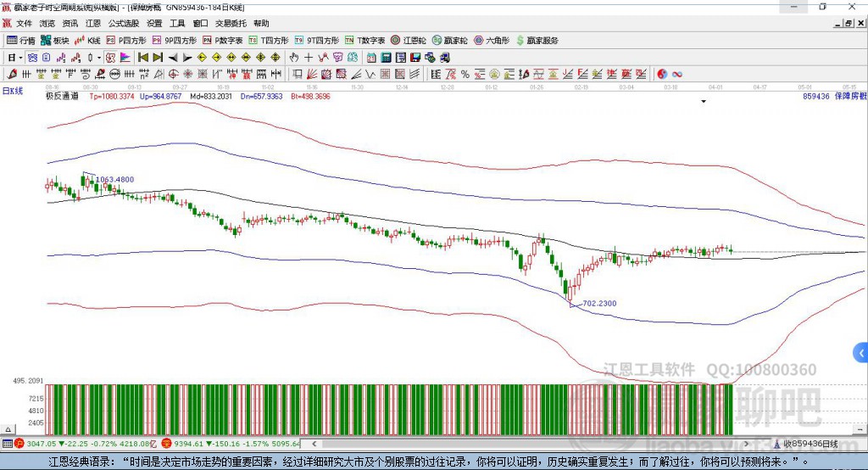Click the first yellow diamond arrow icon
The image size is (868, 470).
point(202,58)
